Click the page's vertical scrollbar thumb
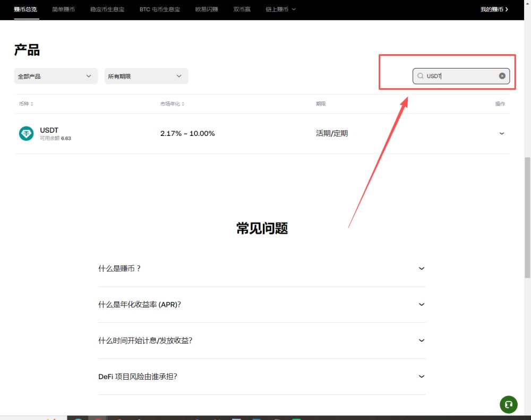This screenshot has width=531, height=420. click(x=527, y=218)
